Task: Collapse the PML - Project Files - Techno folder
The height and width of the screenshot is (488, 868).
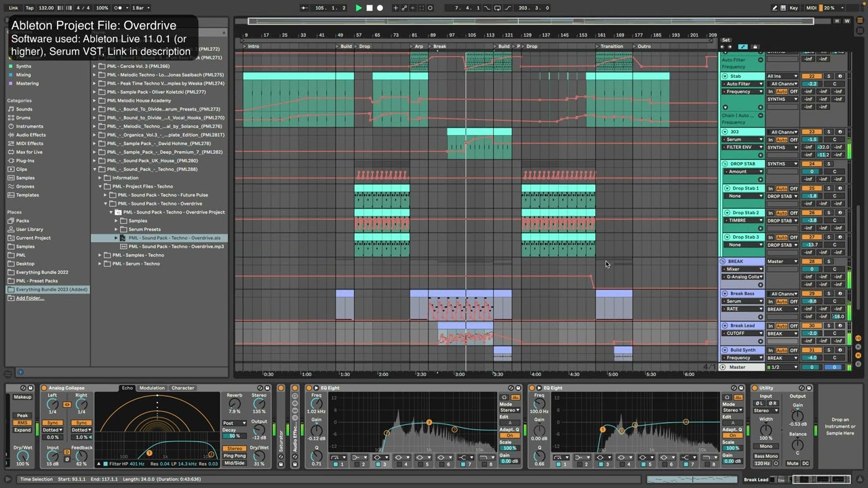Action: coord(100,186)
